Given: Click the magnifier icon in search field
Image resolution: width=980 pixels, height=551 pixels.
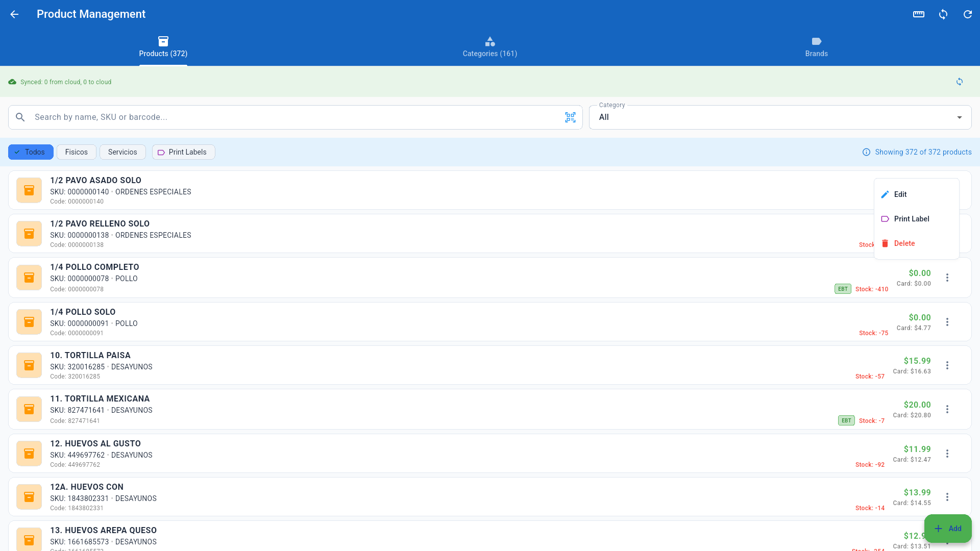Looking at the screenshot, I should pos(20,117).
